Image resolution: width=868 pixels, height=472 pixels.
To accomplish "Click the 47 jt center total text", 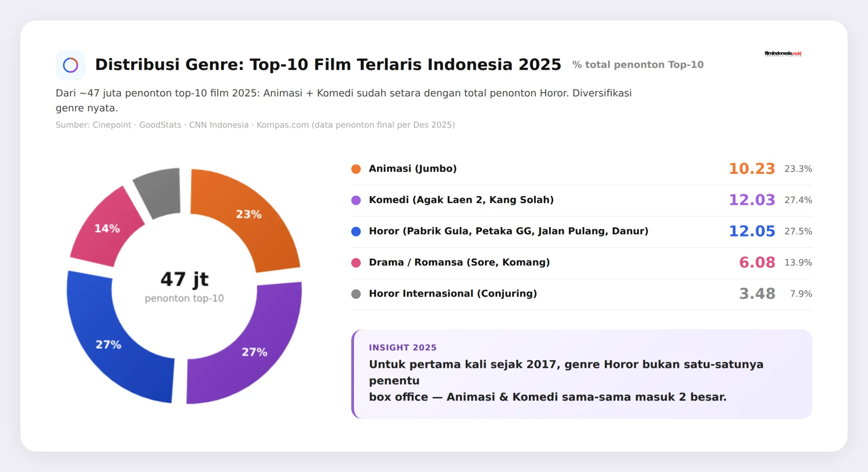I will 184,279.
